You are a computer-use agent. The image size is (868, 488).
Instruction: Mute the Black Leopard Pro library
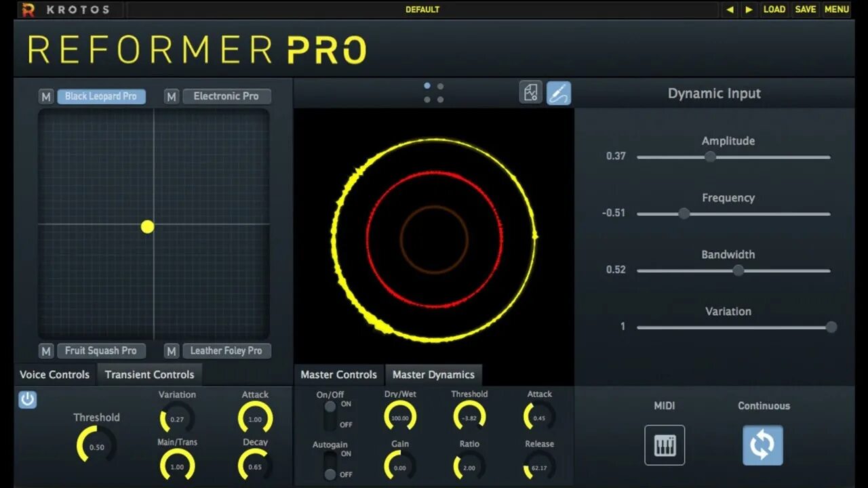pyautogui.click(x=46, y=97)
